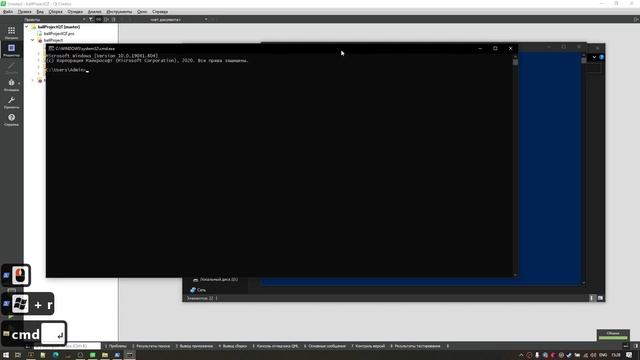Open the Справка help mode in sidebar
Image resolution: width=640 pixels, height=360 pixels.
pos(11,120)
